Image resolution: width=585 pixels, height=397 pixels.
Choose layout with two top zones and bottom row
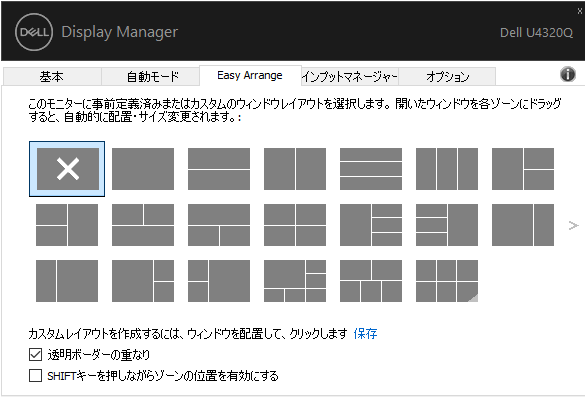143,225
